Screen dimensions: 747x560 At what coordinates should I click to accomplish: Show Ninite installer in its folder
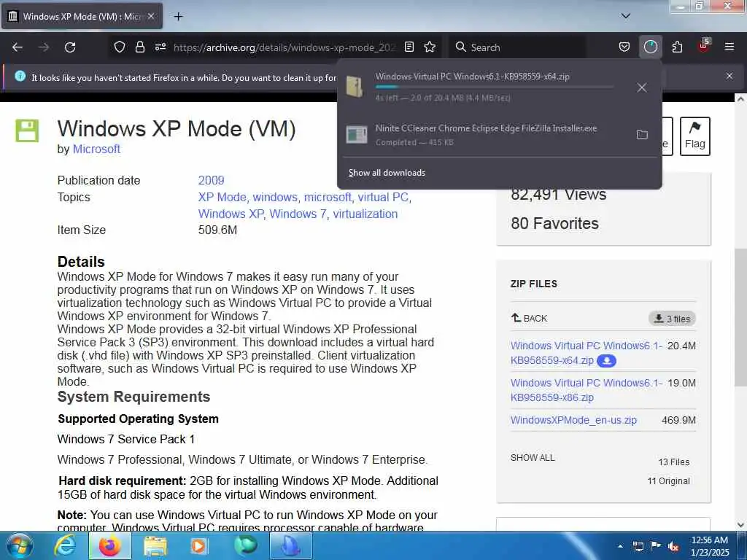642,135
